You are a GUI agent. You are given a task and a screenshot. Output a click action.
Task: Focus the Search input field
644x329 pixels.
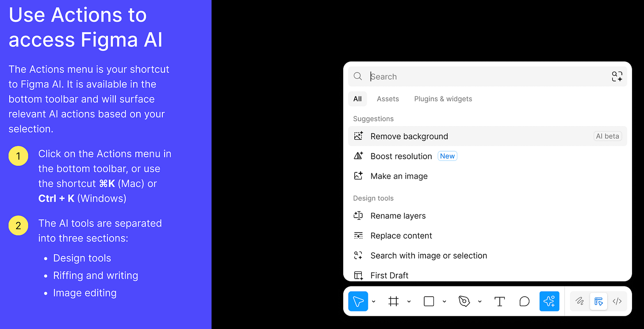coord(487,77)
